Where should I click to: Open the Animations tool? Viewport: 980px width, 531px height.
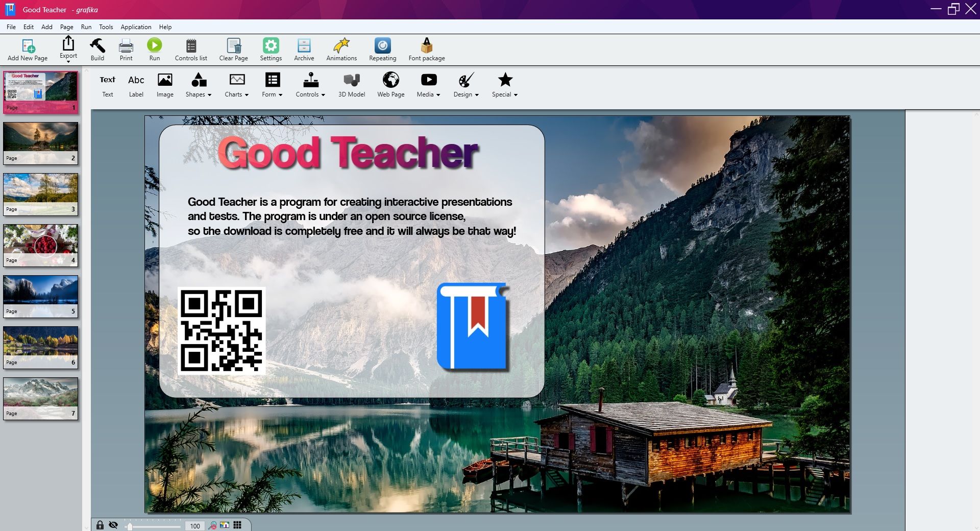coord(341,50)
